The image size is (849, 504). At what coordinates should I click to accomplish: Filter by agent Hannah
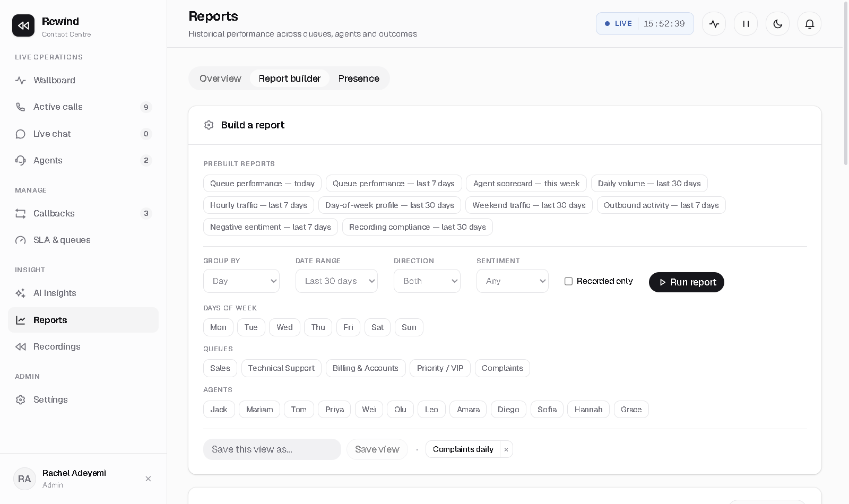[588, 410]
